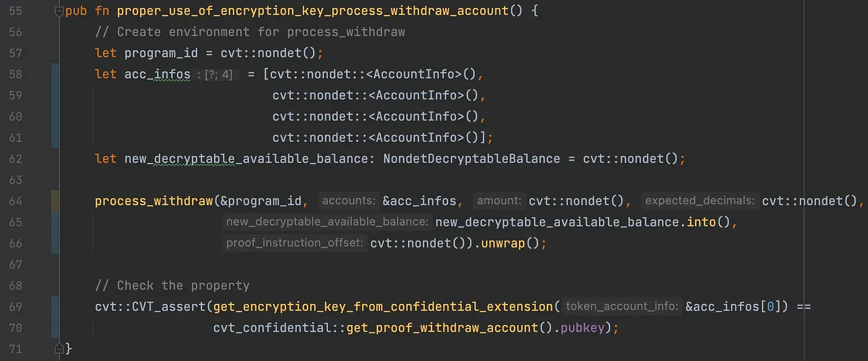Click the blue change marker beside line 69
The image size is (868, 361).
tap(55, 317)
